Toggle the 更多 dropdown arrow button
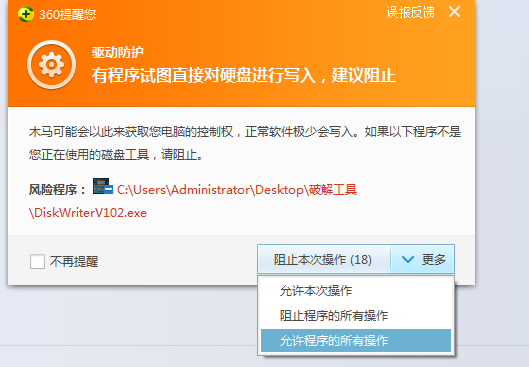Image resolution: width=529 pixels, height=367 pixels. (422, 259)
